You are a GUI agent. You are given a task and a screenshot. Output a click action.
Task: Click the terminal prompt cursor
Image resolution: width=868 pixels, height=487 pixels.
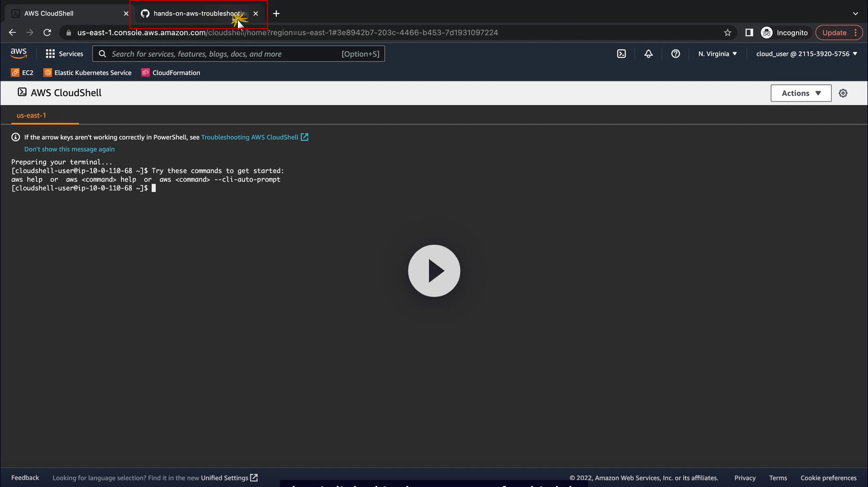(154, 188)
